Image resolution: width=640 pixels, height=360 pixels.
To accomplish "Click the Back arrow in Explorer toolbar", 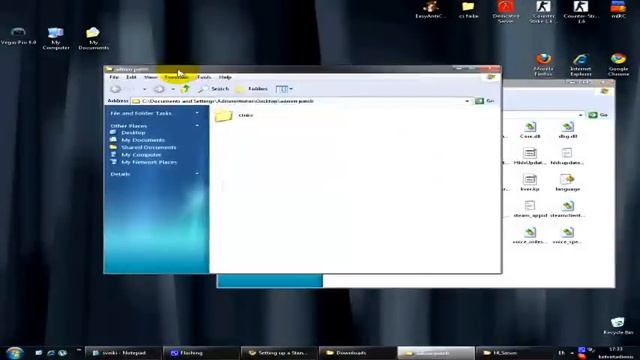I will [x=116, y=89].
